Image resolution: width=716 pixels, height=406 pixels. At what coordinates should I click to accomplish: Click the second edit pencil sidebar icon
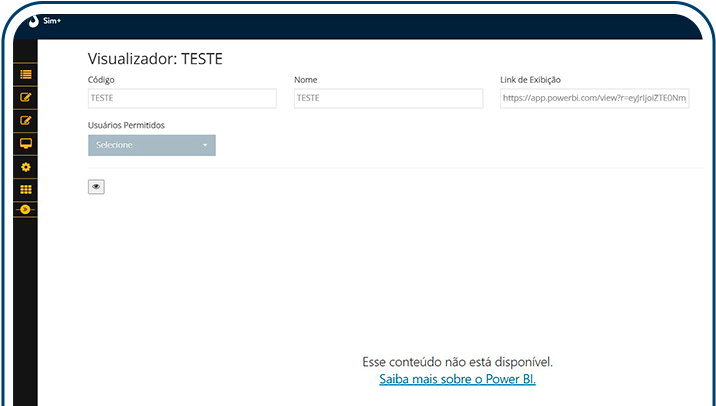26,121
